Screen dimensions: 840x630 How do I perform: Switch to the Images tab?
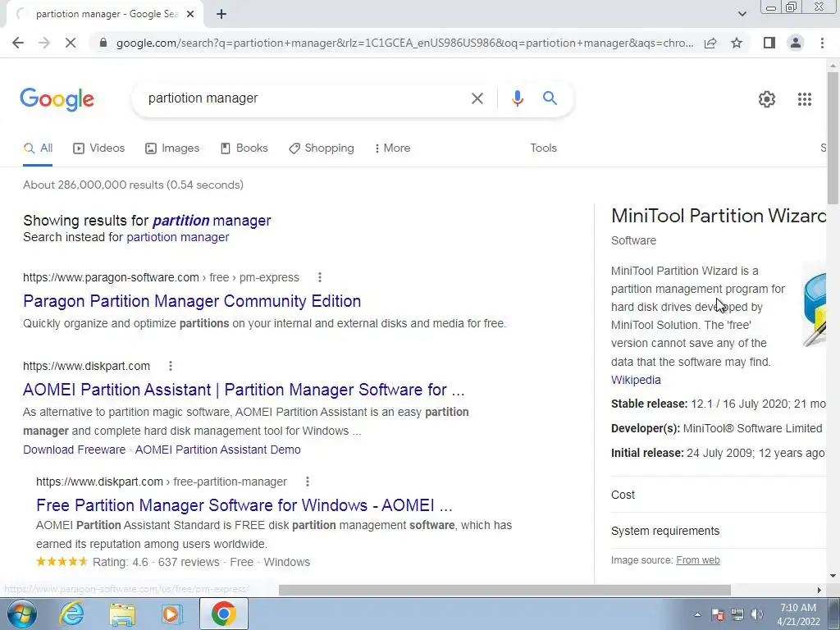[x=172, y=148]
